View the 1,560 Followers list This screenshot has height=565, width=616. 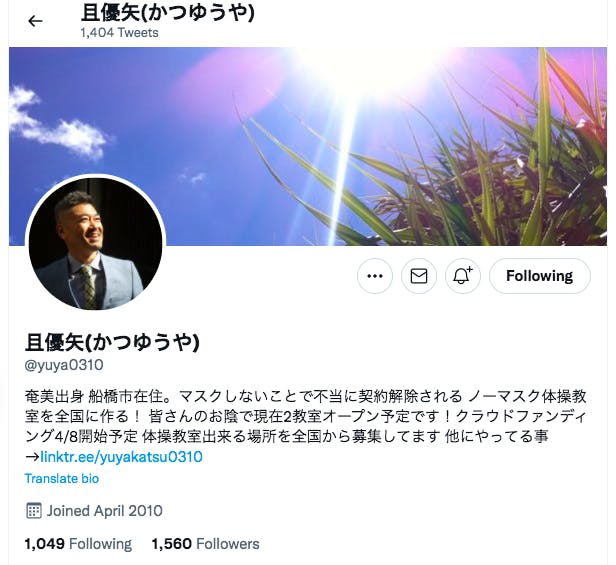(205, 544)
